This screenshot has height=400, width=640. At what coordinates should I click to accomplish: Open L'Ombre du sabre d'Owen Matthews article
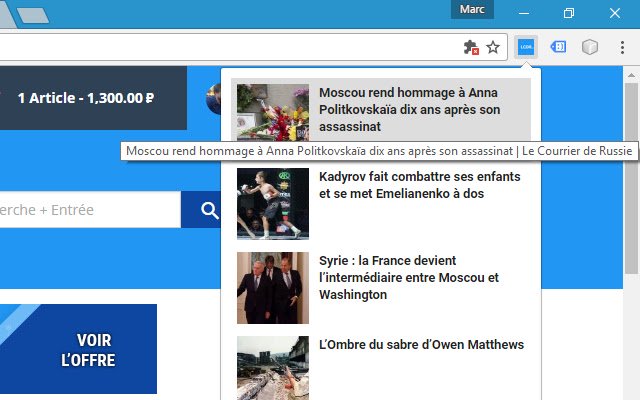pos(421,344)
